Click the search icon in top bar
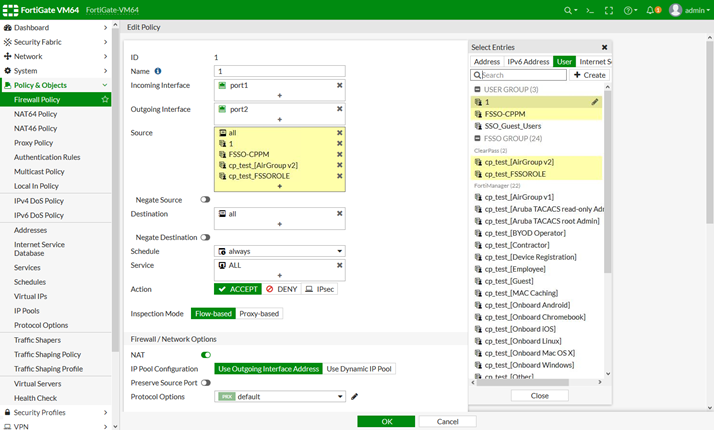This screenshot has height=430, width=714. (x=570, y=10)
